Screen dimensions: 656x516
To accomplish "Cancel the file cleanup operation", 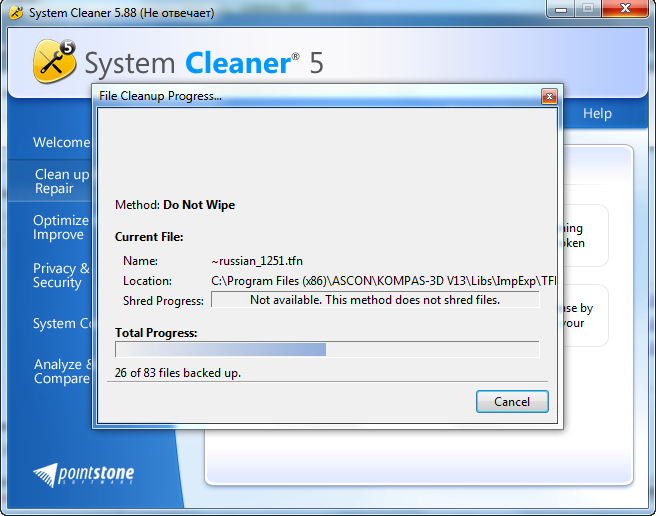I will [x=512, y=402].
